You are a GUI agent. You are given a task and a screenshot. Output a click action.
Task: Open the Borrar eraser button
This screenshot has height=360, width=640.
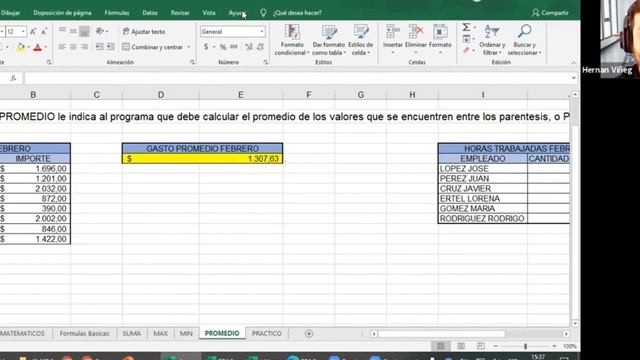pos(467,50)
